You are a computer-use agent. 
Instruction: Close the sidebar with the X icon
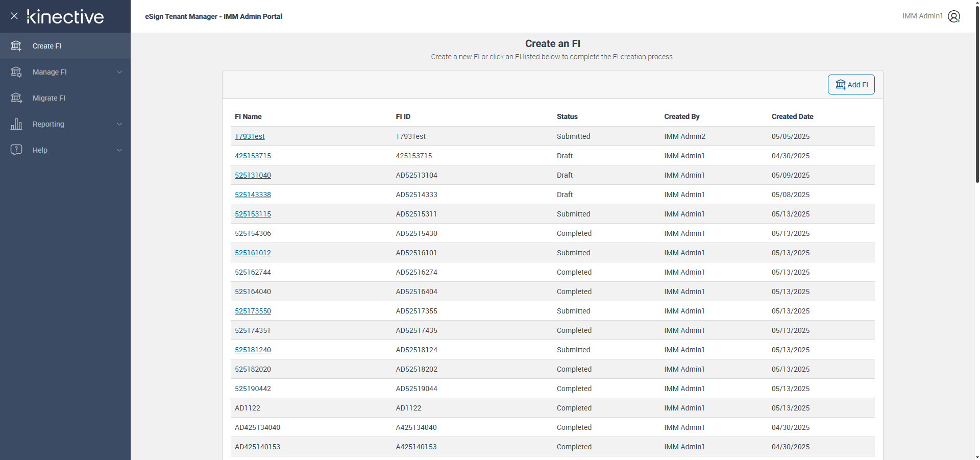(x=14, y=16)
